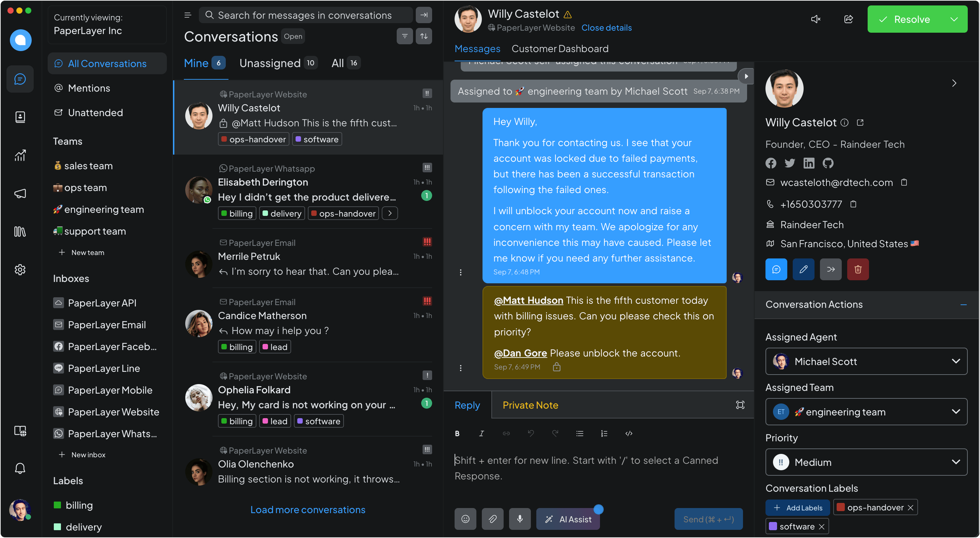Click Add Labels in Conversation Labels section
Screen dimensions: 980x538
point(798,507)
